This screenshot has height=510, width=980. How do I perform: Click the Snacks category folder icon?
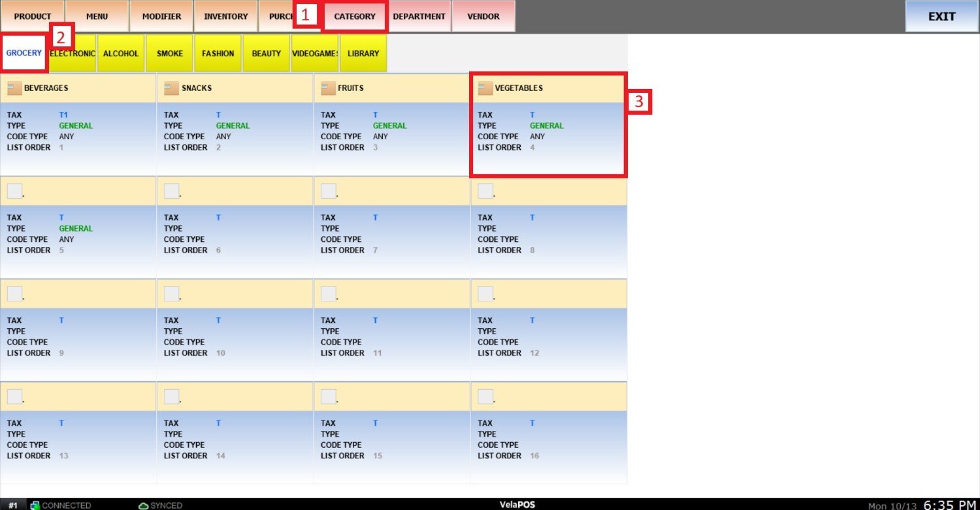171,88
